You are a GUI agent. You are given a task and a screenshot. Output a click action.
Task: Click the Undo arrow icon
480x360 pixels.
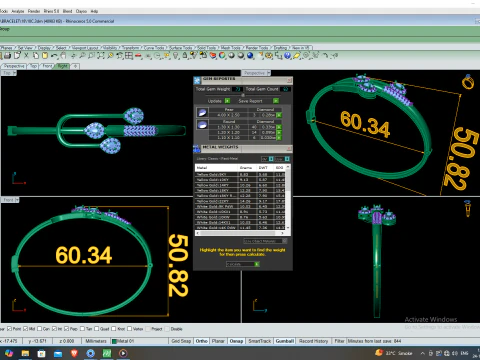54,56
